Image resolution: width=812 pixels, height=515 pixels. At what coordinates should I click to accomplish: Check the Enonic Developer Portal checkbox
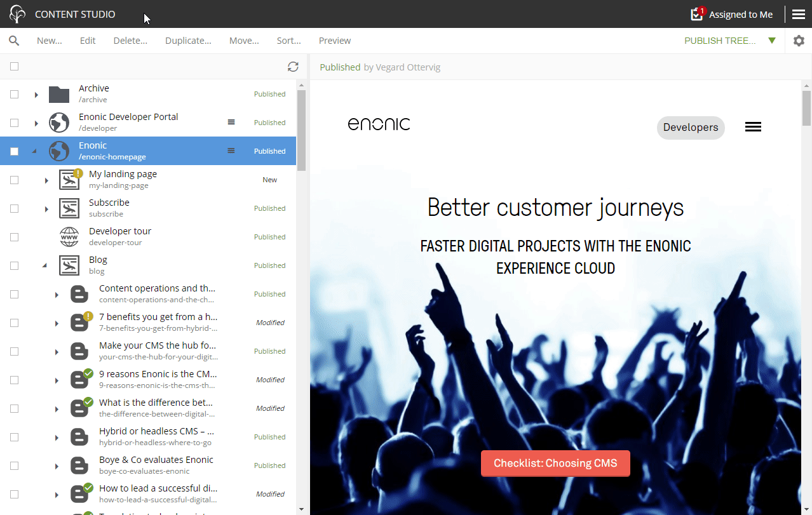click(15, 123)
